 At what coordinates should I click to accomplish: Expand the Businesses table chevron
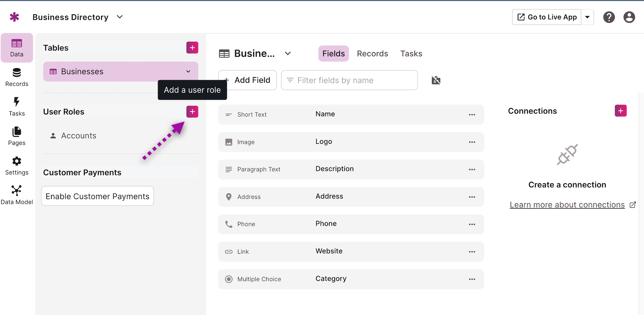188,71
